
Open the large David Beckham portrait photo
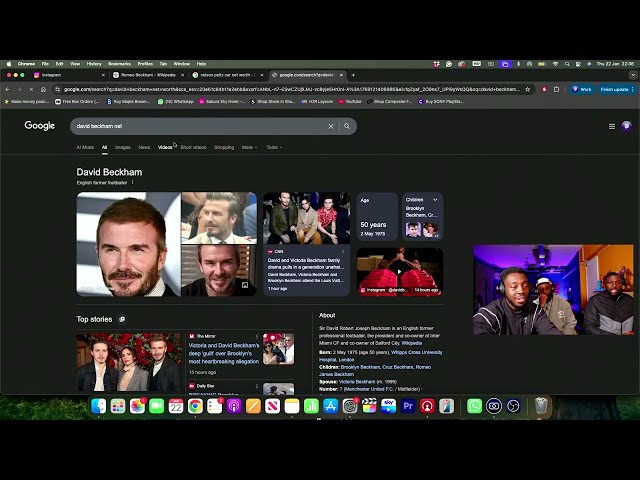point(129,244)
